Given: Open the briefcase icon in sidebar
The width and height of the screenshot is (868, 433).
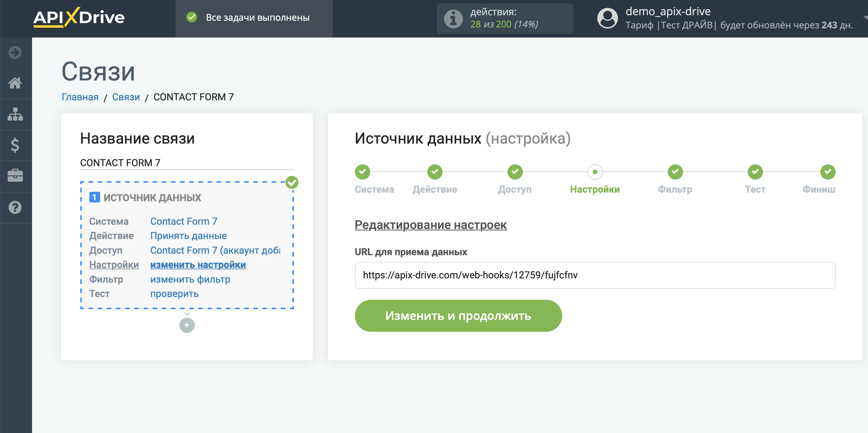Looking at the screenshot, I should 15,176.
